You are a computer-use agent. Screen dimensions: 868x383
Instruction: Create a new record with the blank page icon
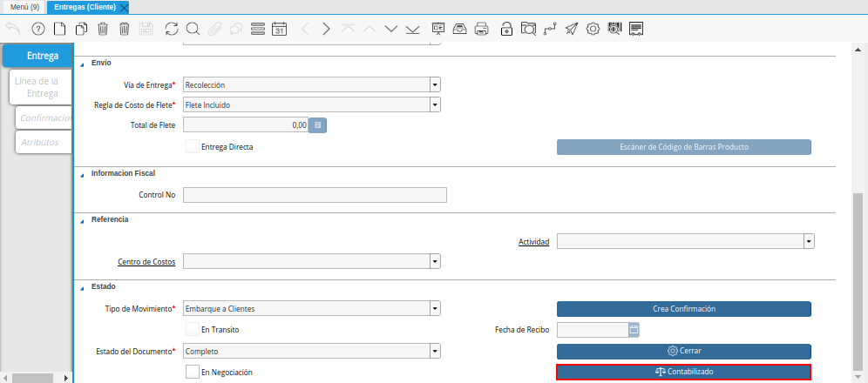pos(60,29)
